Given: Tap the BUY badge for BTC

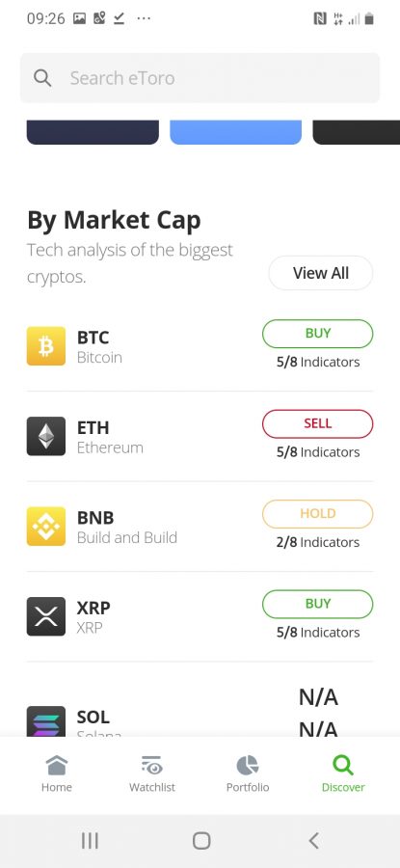Looking at the screenshot, I should (317, 334).
